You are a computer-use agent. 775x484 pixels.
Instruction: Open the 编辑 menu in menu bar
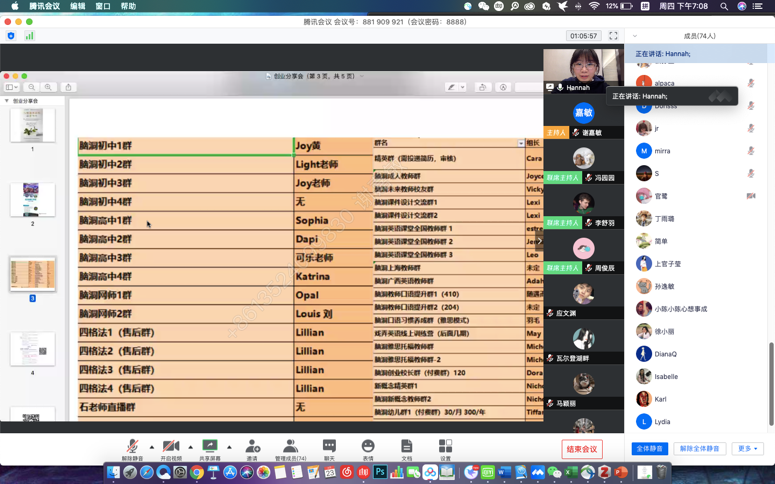pyautogui.click(x=78, y=6)
